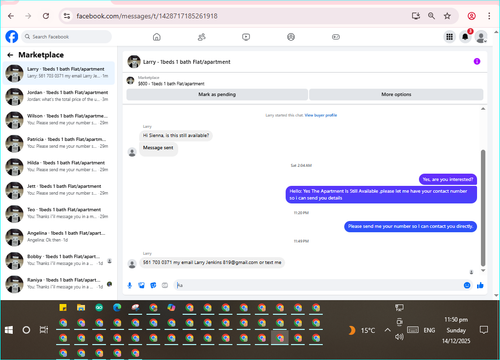Screen dimensions: 500x360
Task: Open Facebook Home icon
Action: pos(157,37)
